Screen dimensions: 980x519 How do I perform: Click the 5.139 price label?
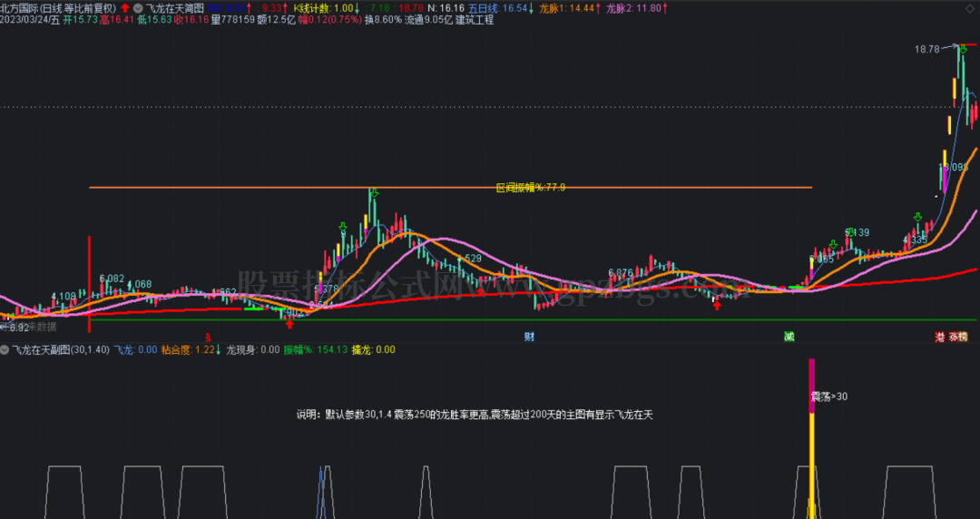tap(857, 232)
